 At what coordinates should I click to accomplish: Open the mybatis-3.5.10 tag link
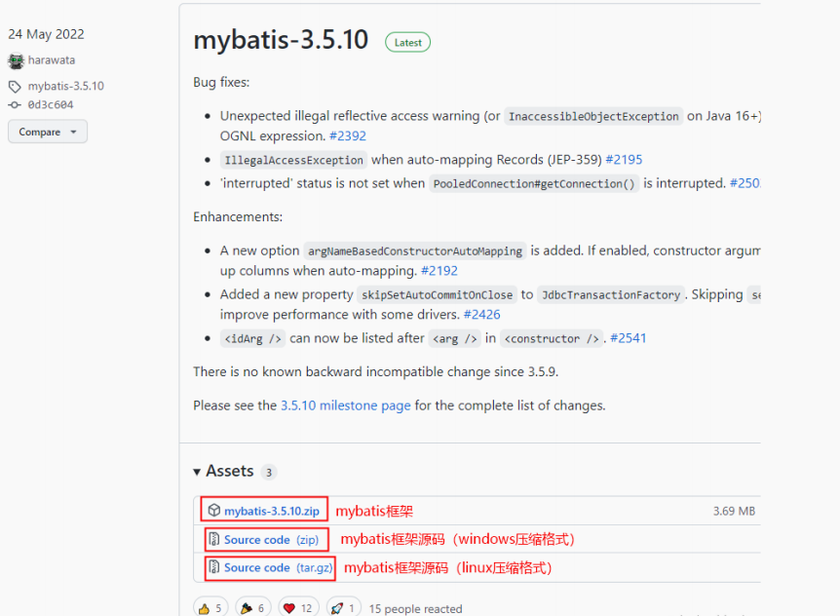(66, 86)
